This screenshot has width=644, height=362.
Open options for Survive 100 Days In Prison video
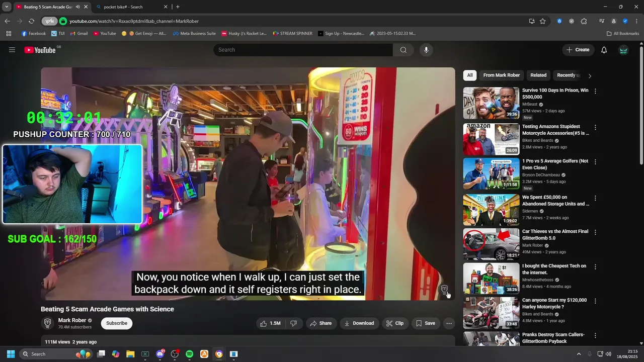click(x=595, y=91)
